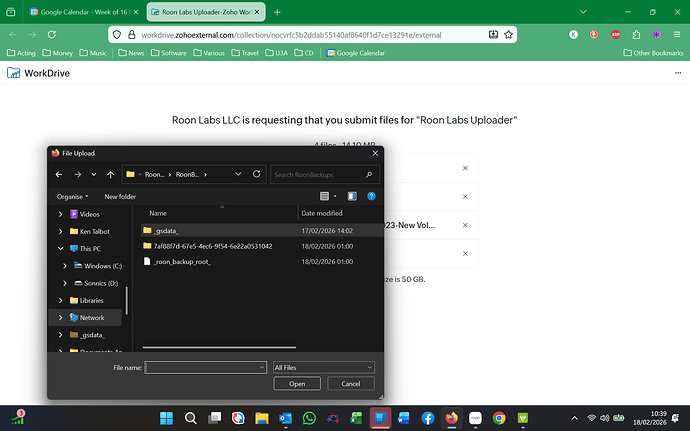The image size is (690, 431).
Task: Toggle the preview pane icon
Action: click(353, 196)
